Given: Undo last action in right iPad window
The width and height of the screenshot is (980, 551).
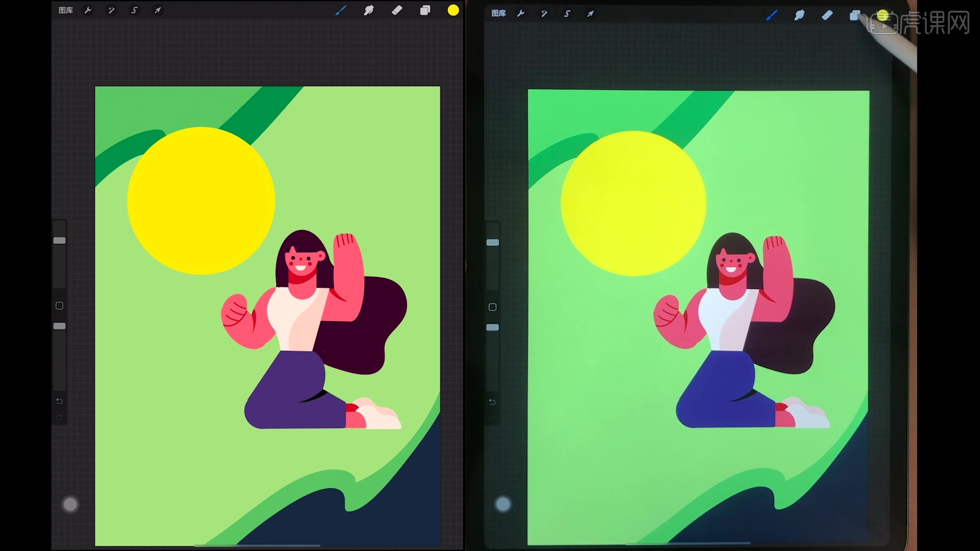Looking at the screenshot, I should pyautogui.click(x=492, y=402).
